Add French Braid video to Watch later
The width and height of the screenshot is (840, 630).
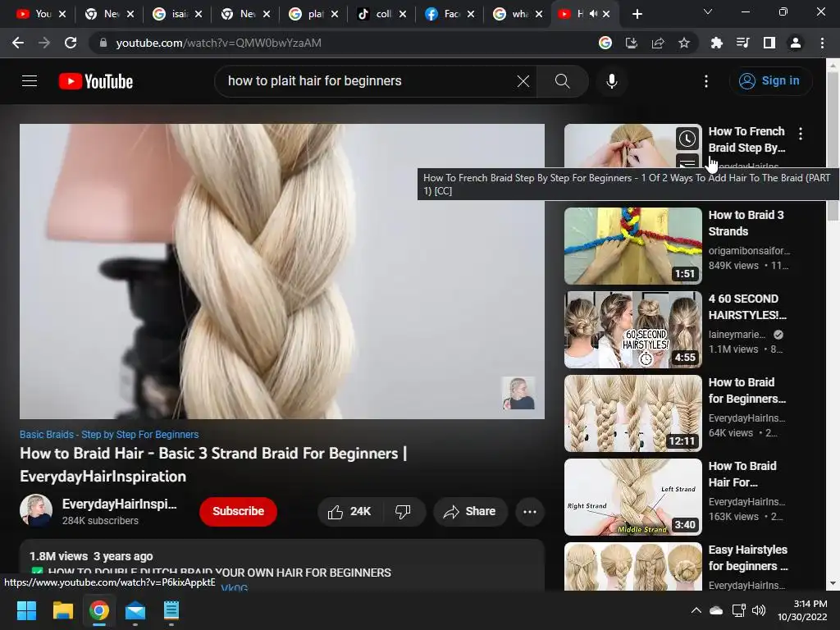(687, 139)
